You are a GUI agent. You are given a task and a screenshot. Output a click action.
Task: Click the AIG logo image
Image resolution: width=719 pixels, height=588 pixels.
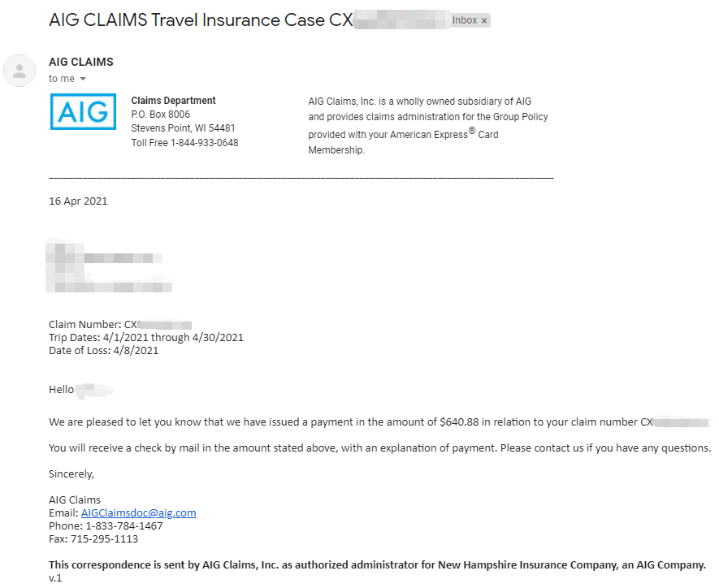click(83, 112)
